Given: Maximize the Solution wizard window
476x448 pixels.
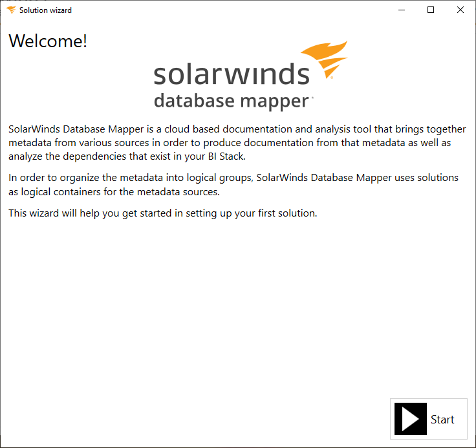Looking at the screenshot, I should 431,10.
